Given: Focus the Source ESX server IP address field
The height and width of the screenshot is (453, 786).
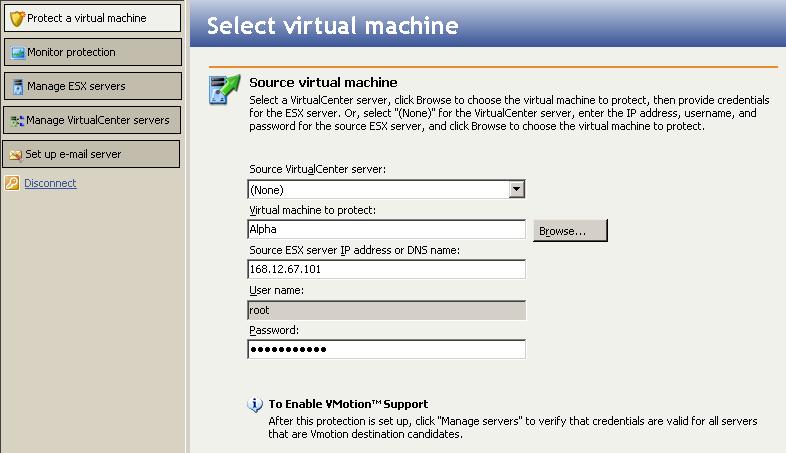Looking at the screenshot, I should (386, 269).
